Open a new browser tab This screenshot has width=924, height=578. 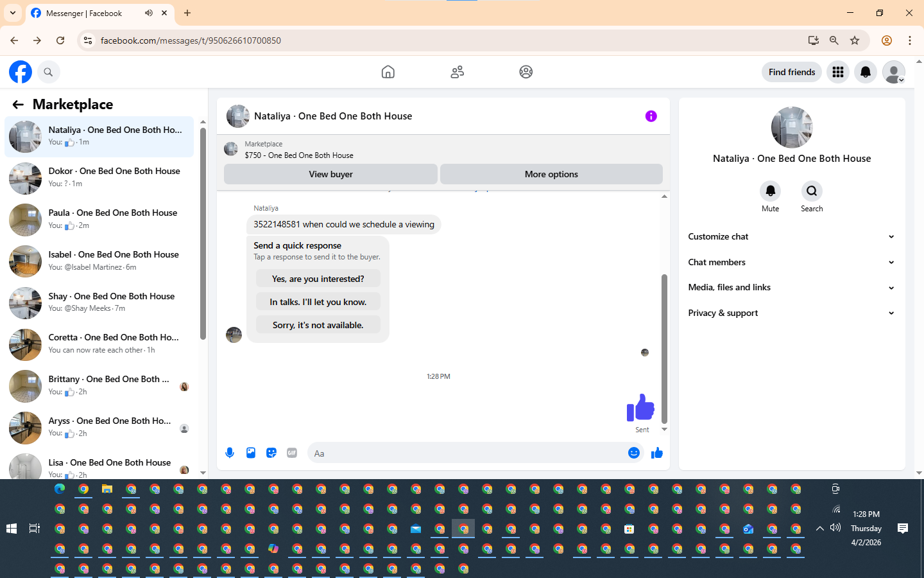pyautogui.click(x=187, y=13)
